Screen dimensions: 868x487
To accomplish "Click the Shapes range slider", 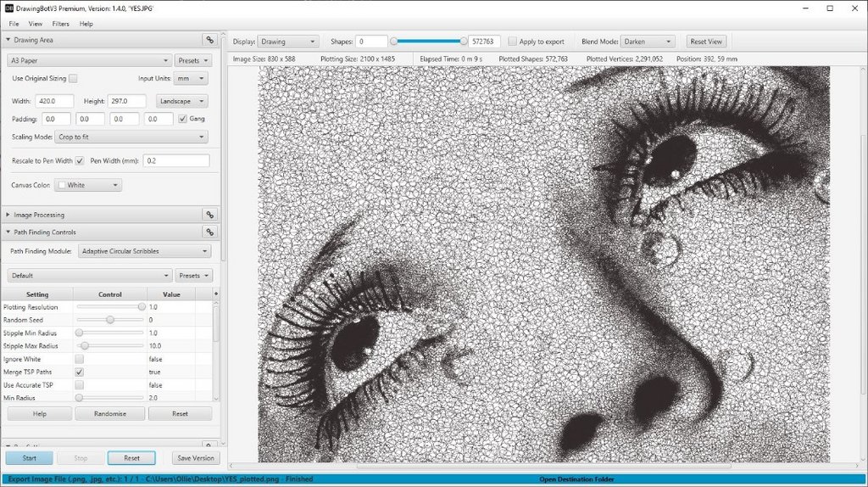I will tap(428, 41).
